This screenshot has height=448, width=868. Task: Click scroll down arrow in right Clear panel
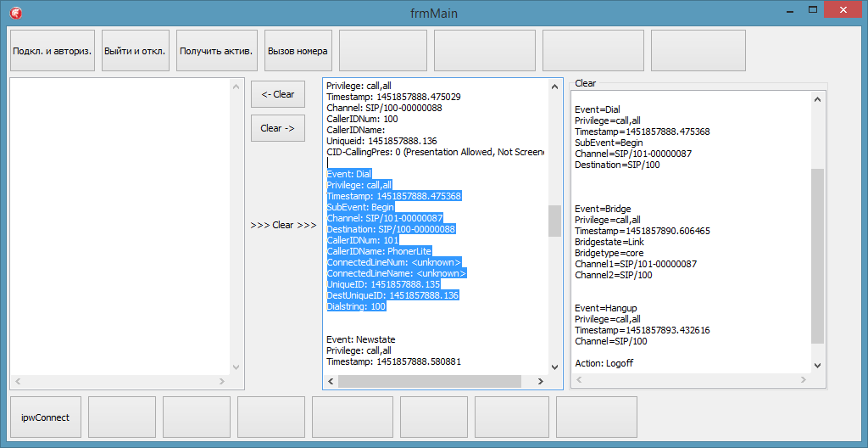[818, 365]
